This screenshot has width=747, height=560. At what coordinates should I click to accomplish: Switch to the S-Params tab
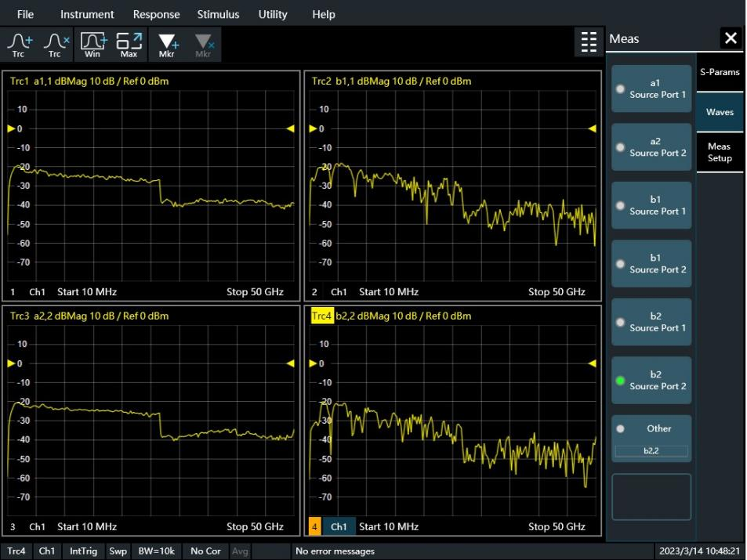(x=720, y=72)
